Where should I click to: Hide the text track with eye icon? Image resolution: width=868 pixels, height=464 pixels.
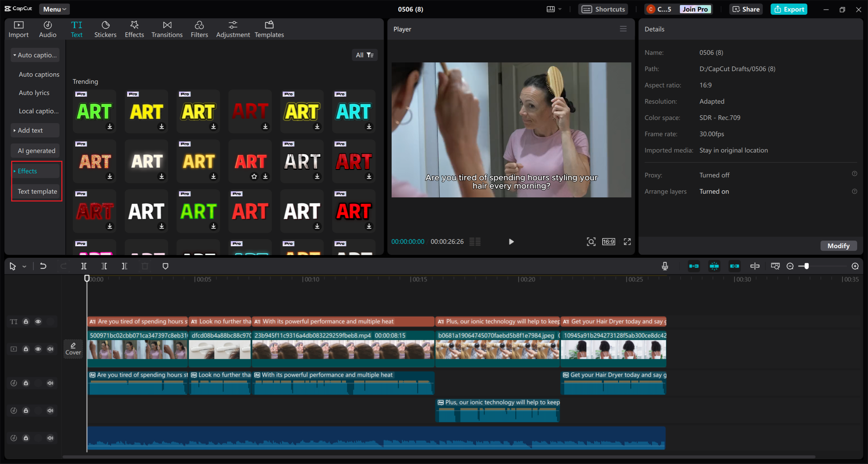point(38,322)
